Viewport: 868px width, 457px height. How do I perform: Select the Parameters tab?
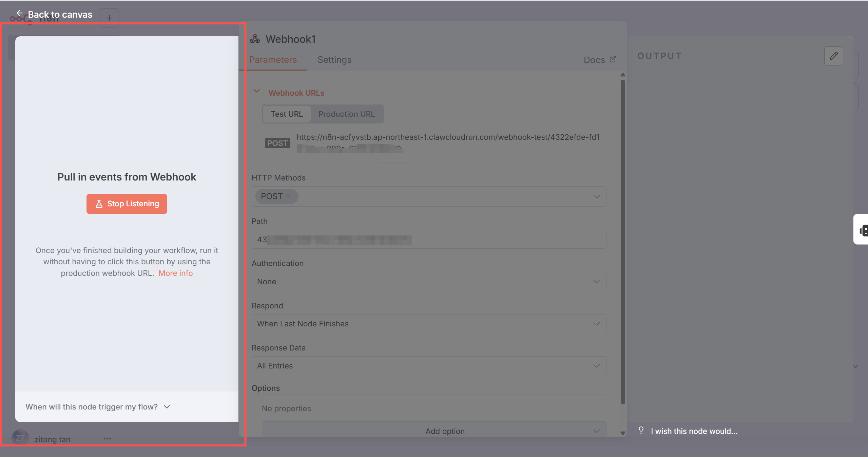pyautogui.click(x=273, y=60)
